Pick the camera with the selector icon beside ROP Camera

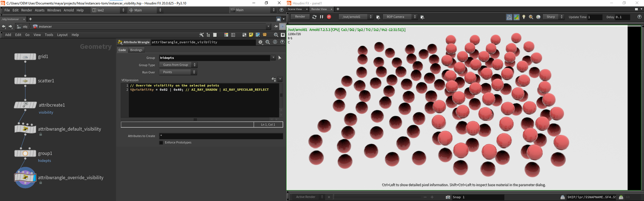click(422, 17)
